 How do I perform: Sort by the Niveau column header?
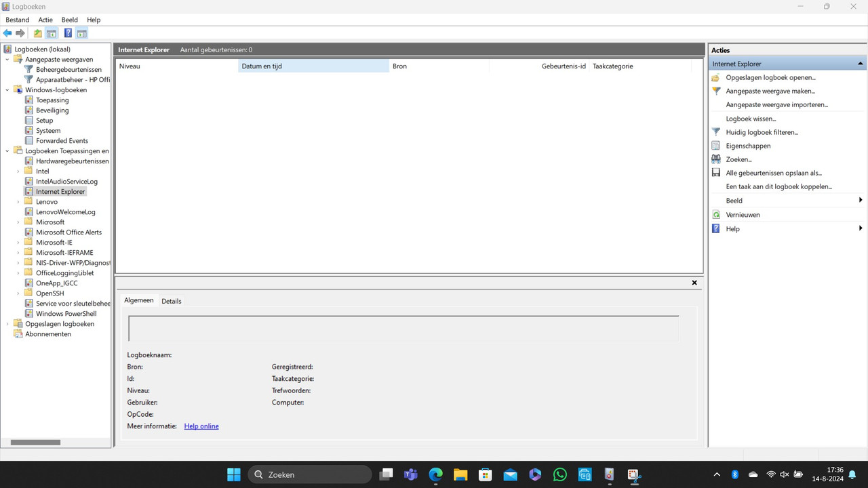pos(177,66)
